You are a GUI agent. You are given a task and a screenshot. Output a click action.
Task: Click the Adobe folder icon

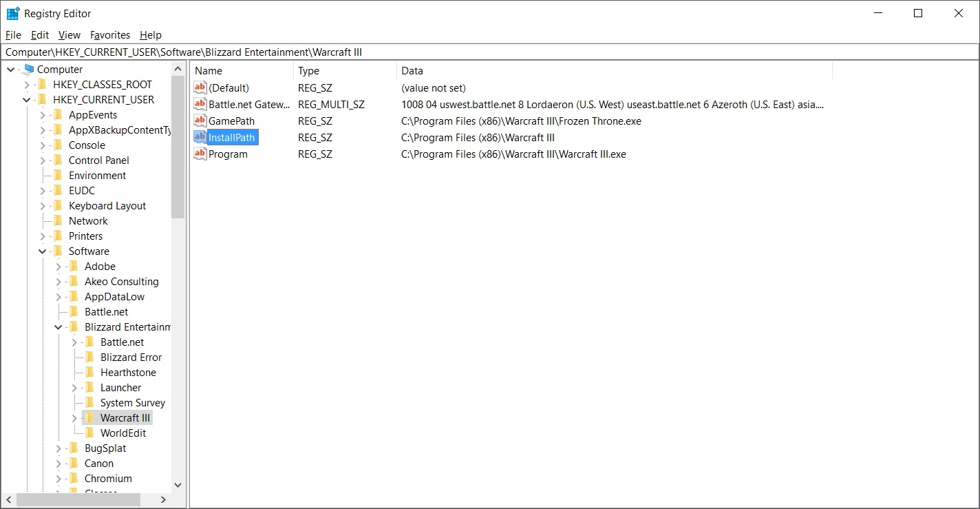tap(74, 266)
